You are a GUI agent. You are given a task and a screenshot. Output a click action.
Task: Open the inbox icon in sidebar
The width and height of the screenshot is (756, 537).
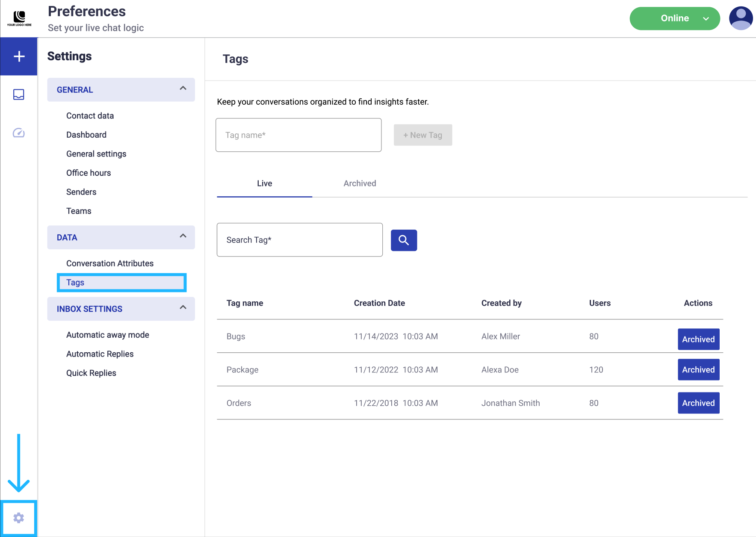pyautogui.click(x=19, y=94)
